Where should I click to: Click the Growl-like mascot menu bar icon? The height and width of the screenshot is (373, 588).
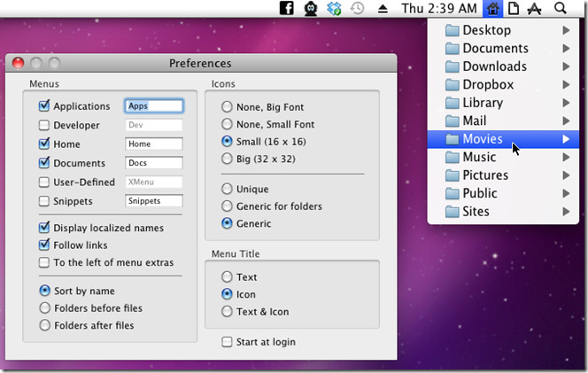(x=311, y=8)
